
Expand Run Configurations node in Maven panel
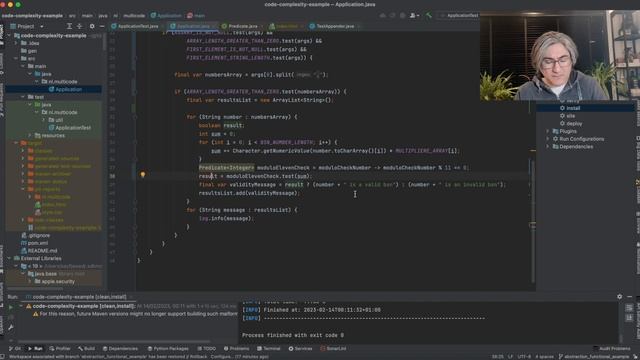point(548,139)
